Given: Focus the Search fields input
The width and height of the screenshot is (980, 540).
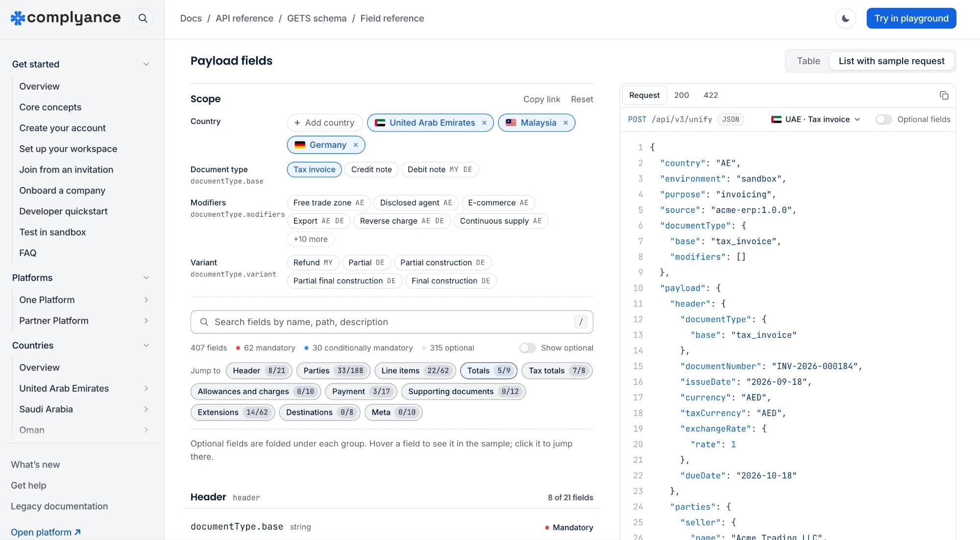Looking at the screenshot, I should [x=392, y=322].
